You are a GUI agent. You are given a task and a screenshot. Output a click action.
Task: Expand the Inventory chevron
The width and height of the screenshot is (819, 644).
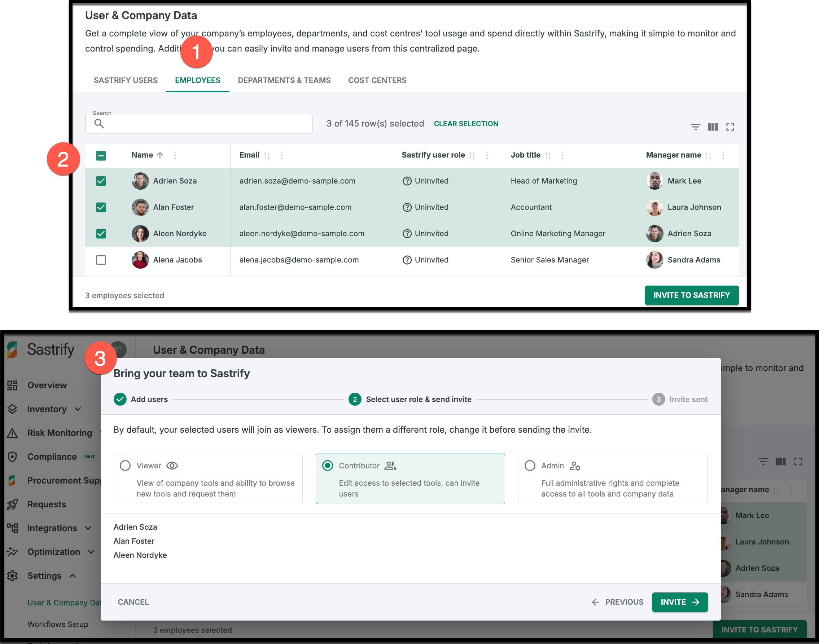(x=78, y=409)
